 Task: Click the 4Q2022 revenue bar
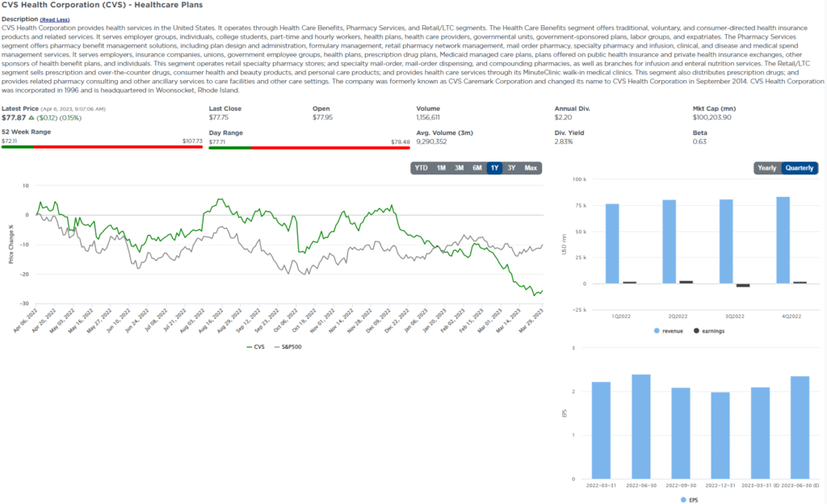783,241
